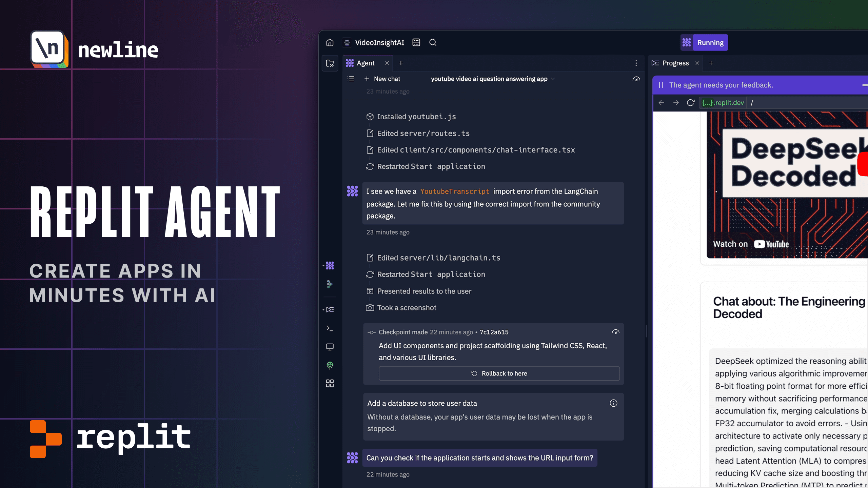
Task: Go back in the preview browser
Action: tap(661, 103)
